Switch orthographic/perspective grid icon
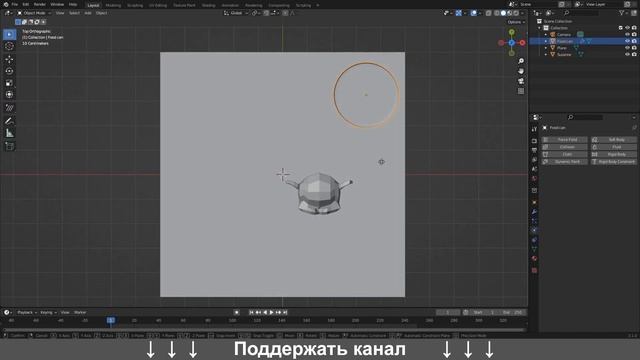This screenshot has width=640, height=360. (x=521, y=91)
